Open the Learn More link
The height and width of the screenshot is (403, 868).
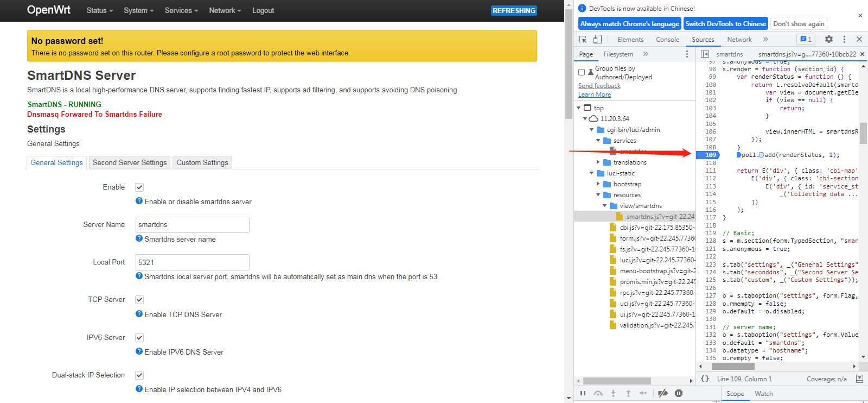[x=595, y=95]
